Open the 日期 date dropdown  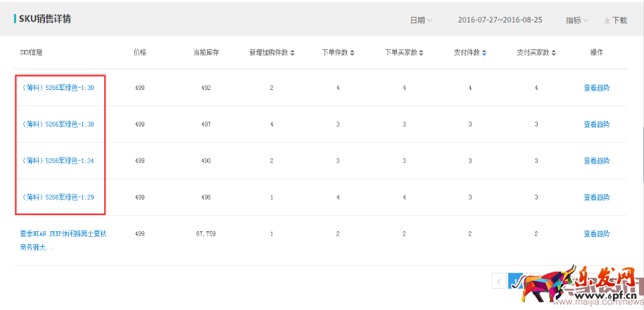pos(421,20)
